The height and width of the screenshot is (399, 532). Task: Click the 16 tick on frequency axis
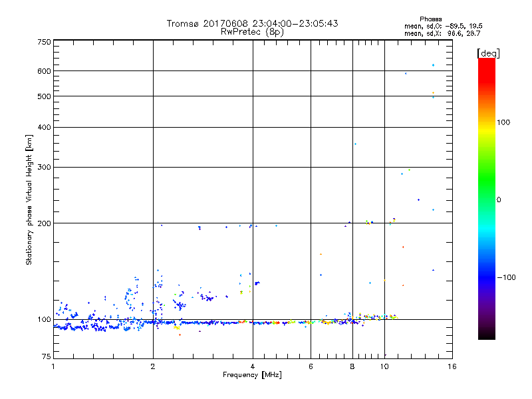coord(452,366)
